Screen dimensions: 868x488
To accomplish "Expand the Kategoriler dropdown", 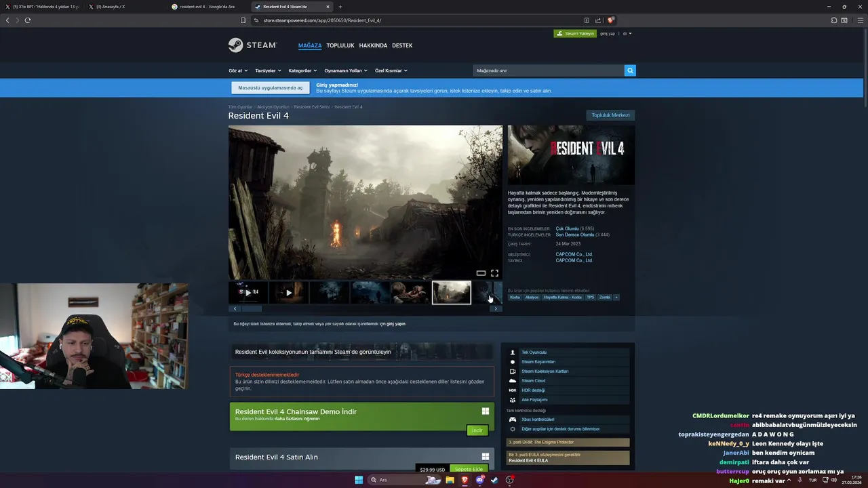I will 302,70.
